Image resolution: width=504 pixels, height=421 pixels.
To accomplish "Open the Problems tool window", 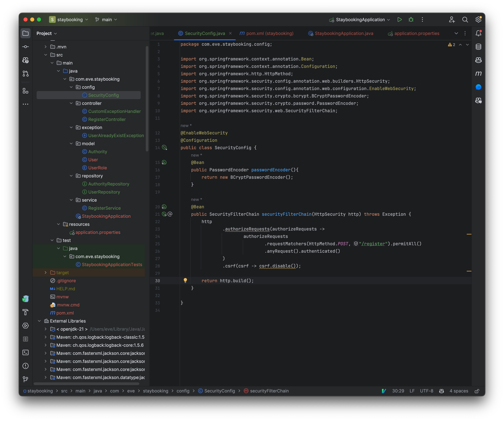I will [x=26, y=366].
